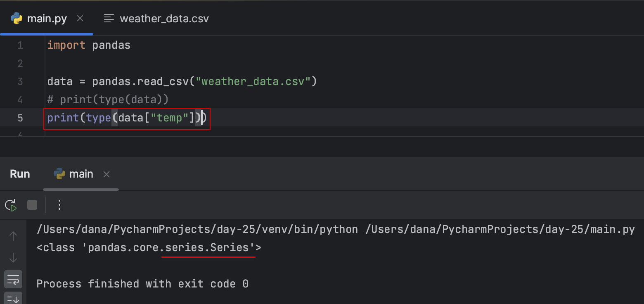The image size is (644, 304).
Task: Select the main run configuration tab
Action: 81,174
